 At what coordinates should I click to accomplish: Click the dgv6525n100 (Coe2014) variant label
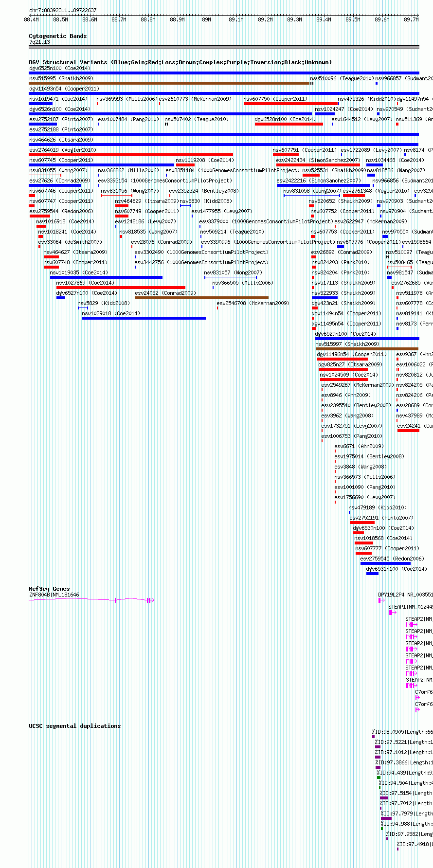(x=60, y=69)
